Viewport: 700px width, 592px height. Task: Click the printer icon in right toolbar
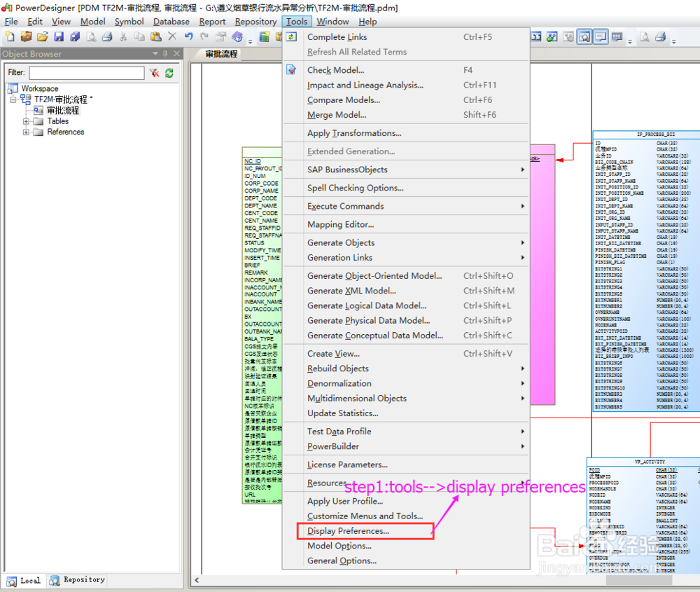tap(661, 36)
